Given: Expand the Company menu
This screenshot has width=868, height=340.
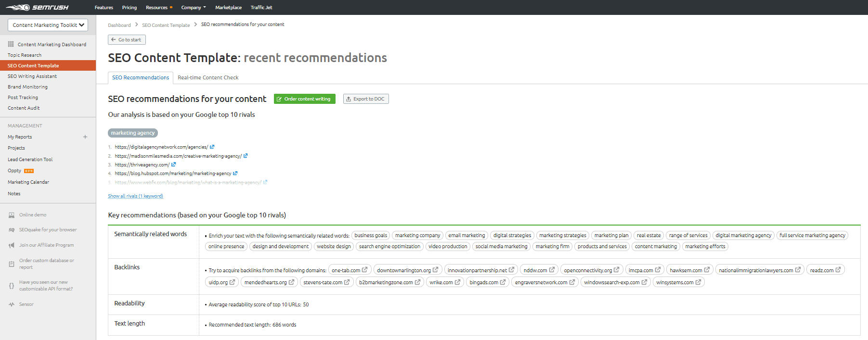Looking at the screenshot, I should (x=194, y=7).
